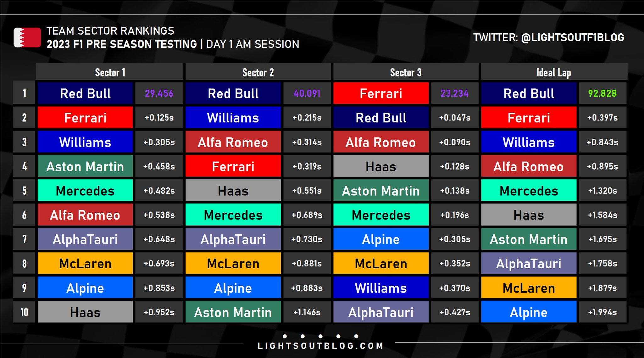Click the Ideal Lap column header
Screen dimensions: 644x358
click(x=554, y=73)
